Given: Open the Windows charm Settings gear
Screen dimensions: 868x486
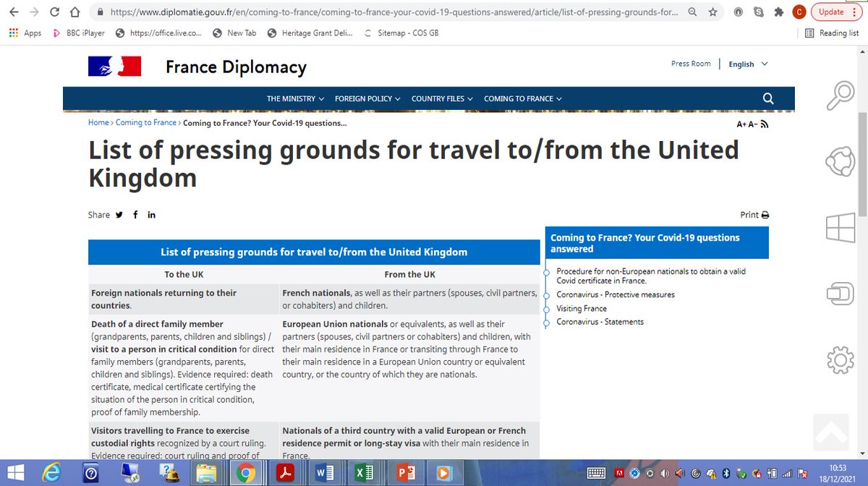Looking at the screenshot, I should [840, 360].
